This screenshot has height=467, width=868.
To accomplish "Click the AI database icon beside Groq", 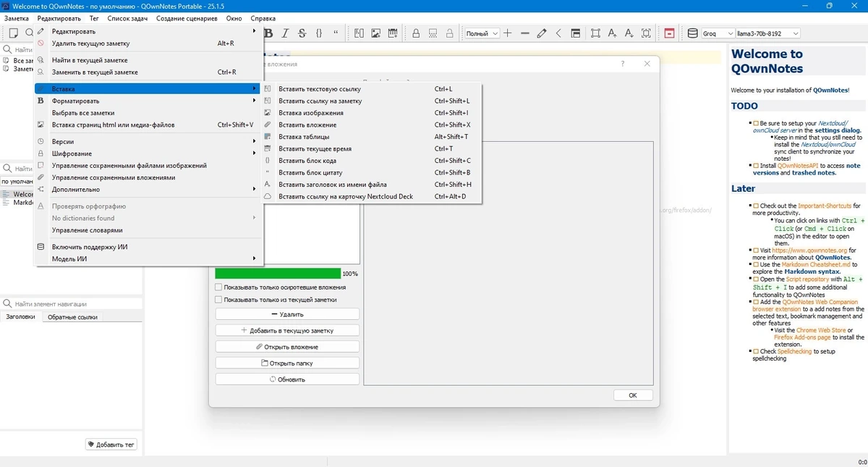I will [x=692, y=33].
